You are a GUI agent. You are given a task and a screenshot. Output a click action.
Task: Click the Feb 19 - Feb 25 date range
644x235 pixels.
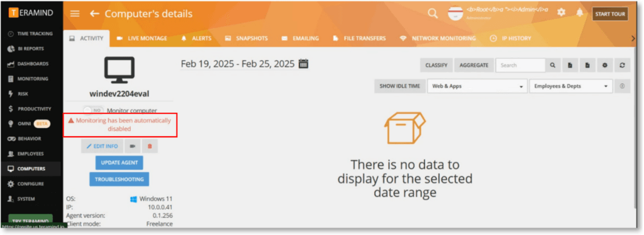coord(237,64)
